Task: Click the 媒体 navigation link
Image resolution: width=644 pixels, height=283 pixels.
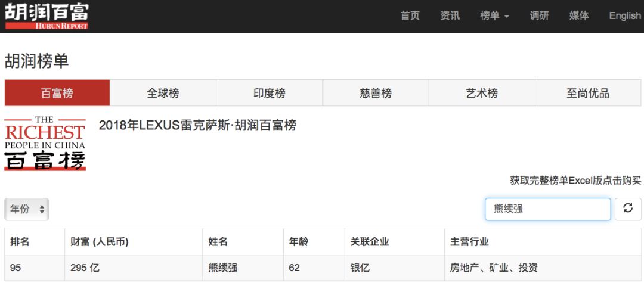Action: 579,16
